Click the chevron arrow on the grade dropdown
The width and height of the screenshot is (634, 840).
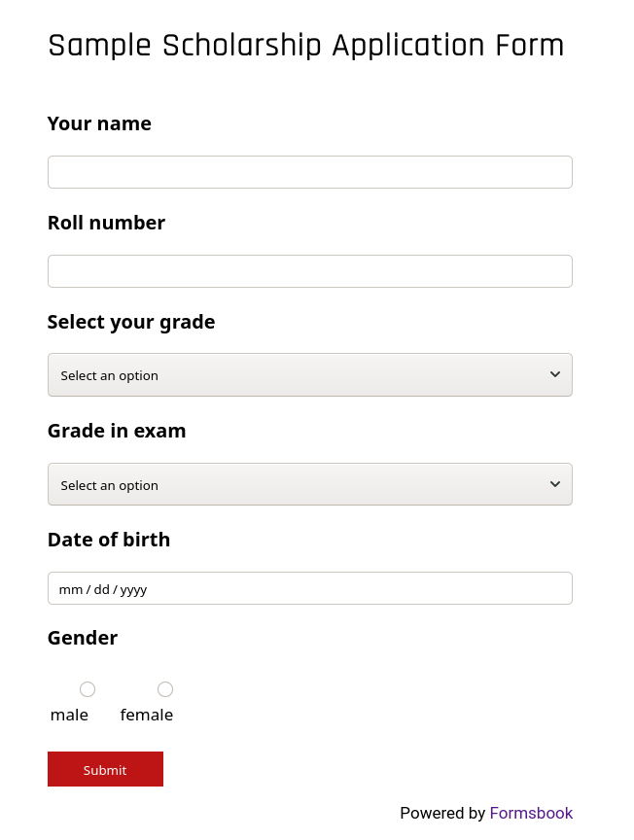pyautogui.click(x=555, y=374)
